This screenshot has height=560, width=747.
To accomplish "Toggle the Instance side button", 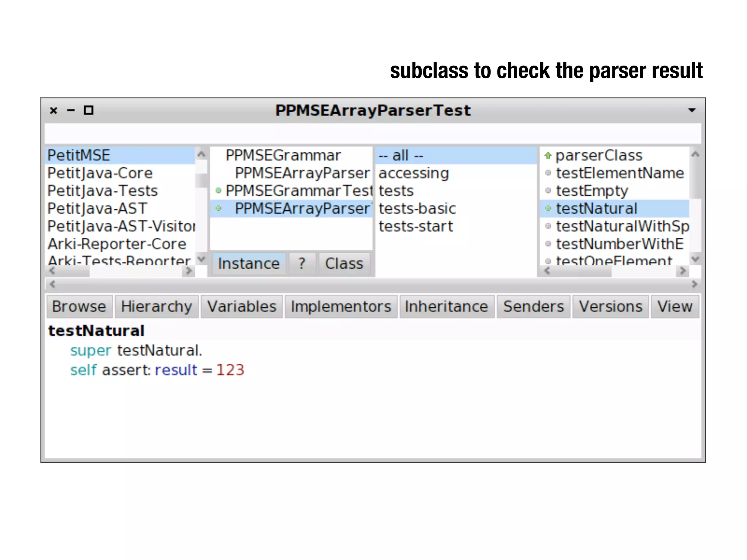I will pos(249,263).
